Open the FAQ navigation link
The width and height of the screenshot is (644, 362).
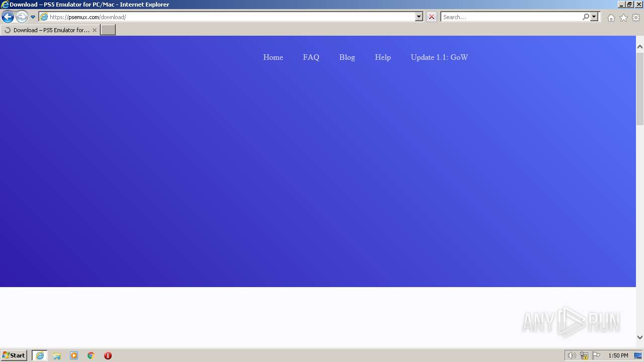coord(311,57)
